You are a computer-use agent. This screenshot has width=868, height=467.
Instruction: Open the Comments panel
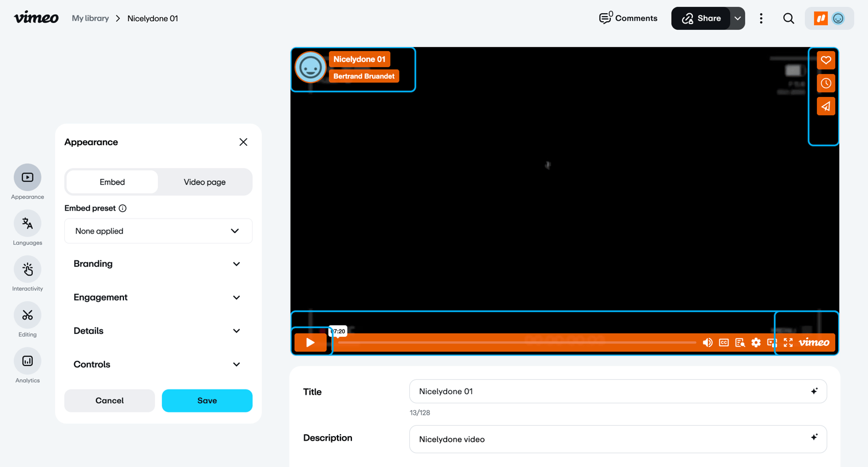click(628, 18)
